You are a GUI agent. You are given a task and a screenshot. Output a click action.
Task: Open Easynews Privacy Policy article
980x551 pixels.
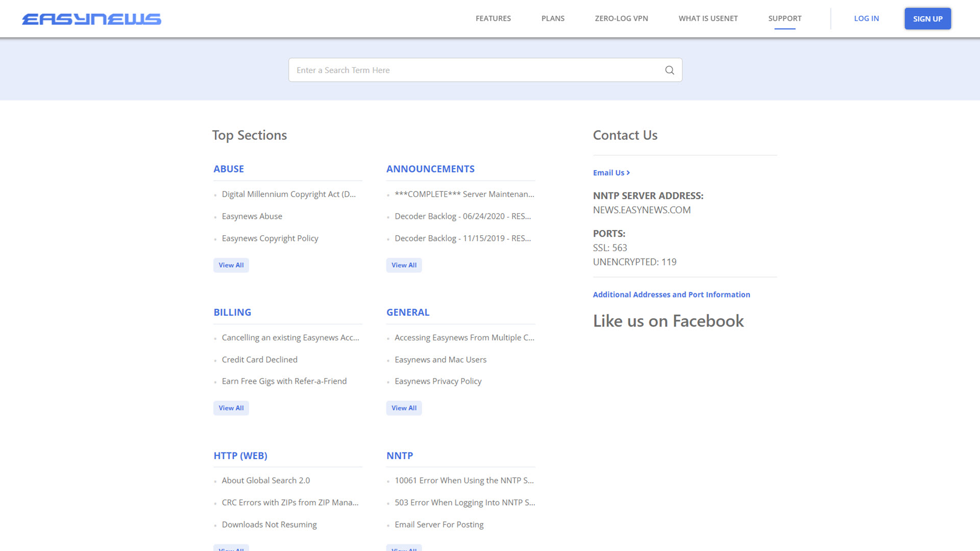(438, 381)
